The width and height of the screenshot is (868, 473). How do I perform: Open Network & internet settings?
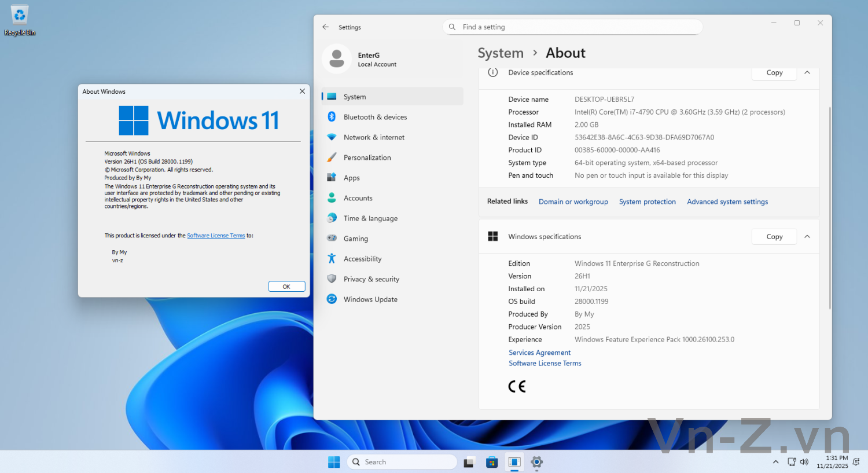tap(374, 137)
